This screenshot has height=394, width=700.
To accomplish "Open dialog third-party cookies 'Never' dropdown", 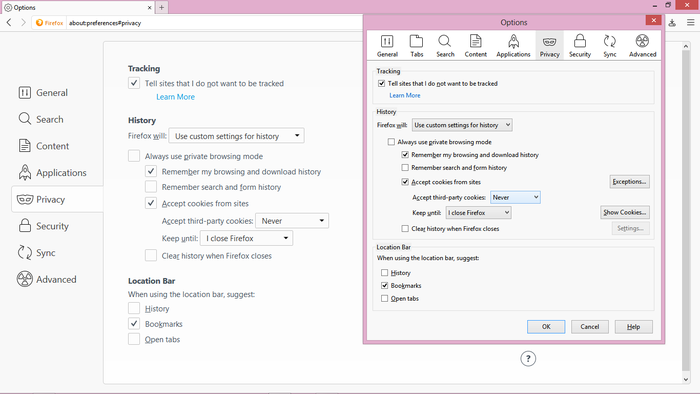I will pyautogui.click(x=515, y=197).
